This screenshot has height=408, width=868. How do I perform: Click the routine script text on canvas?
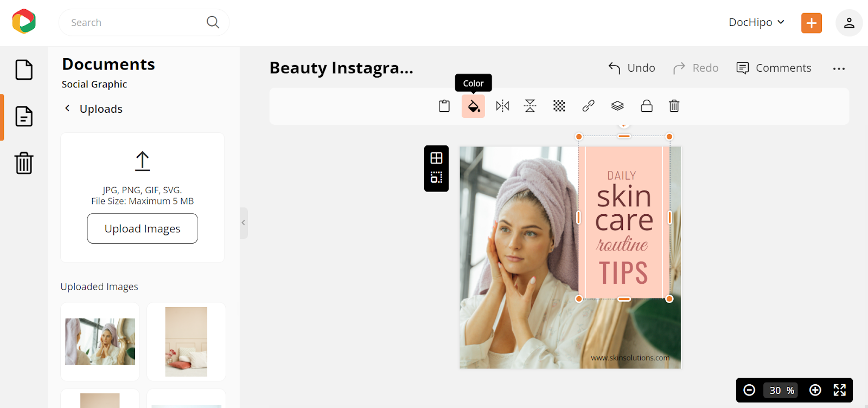(x=622, y=244)
